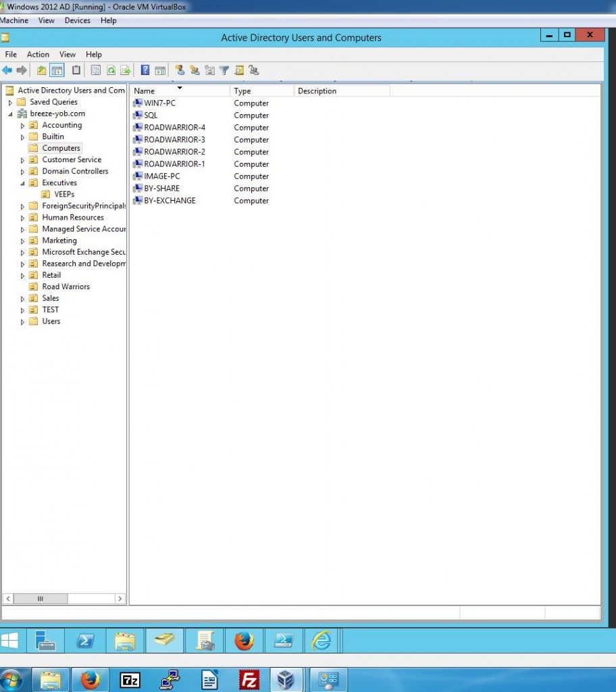
Task: Click the Windows 7 Start orb on host
Action: pyautogui.click(x=12, y=680)
